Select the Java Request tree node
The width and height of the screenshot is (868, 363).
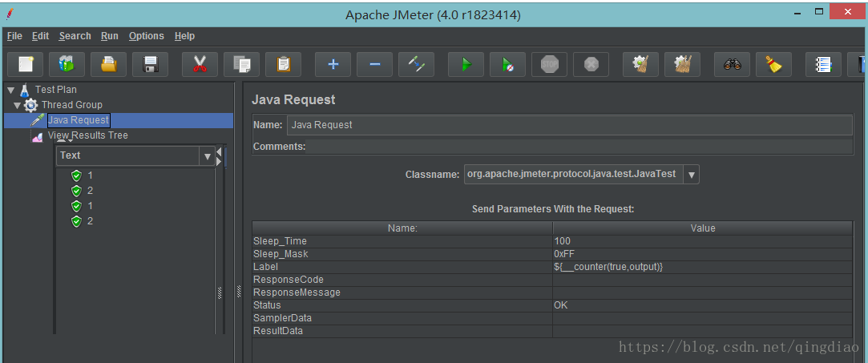(x=79, y=120)
